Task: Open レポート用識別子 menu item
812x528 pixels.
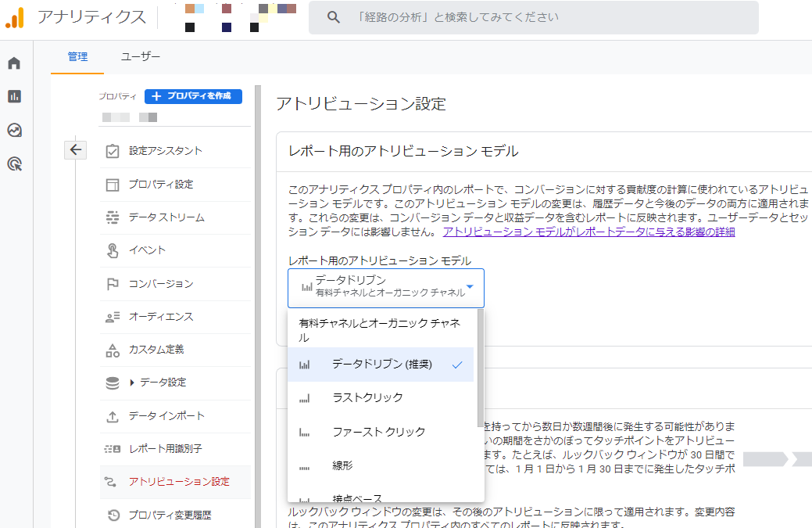Action: (175, 449)
